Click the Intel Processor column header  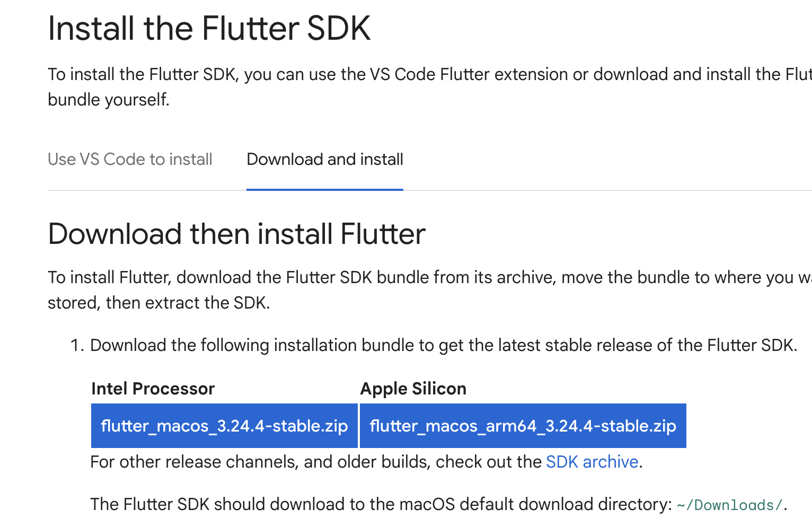pyautogui.click(x=153, y=389)
